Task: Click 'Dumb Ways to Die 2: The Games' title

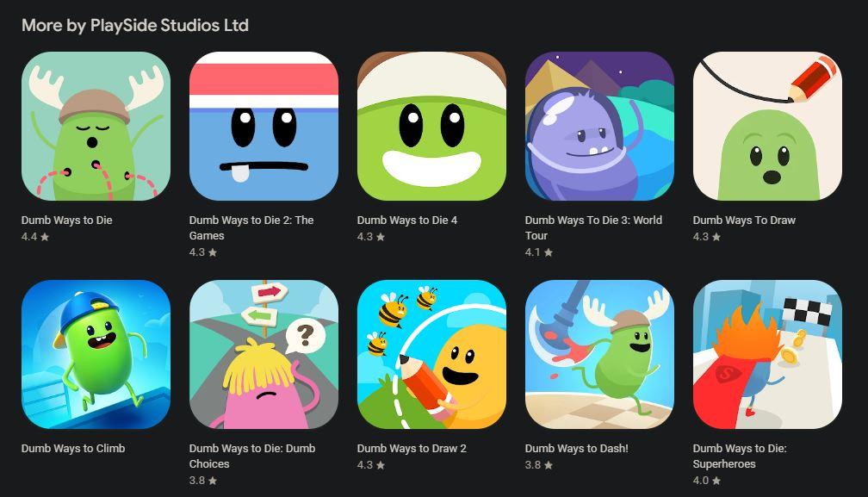Action: tap(251, 227)
